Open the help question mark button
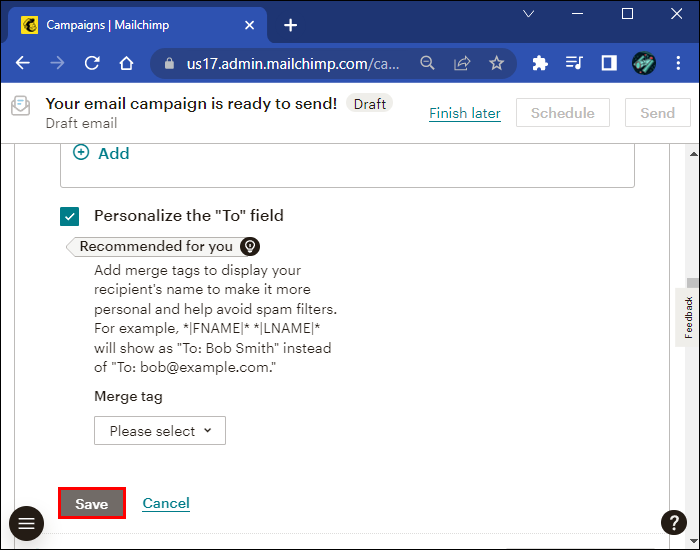The height and width of the screenshot is (550, 700). [673, 522]
